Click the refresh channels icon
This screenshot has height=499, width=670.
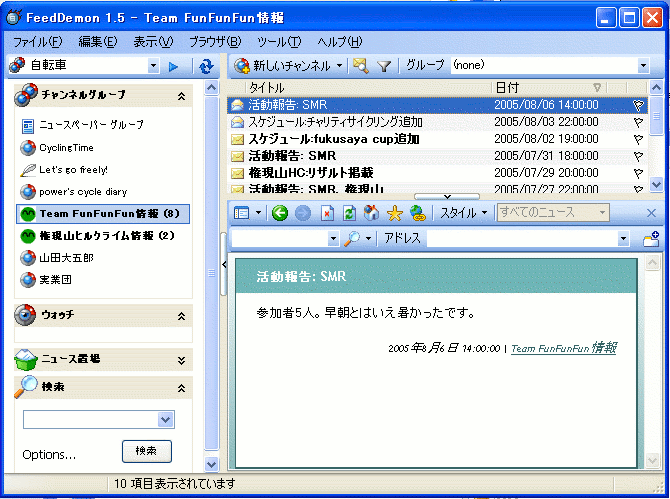coord(206,66)
